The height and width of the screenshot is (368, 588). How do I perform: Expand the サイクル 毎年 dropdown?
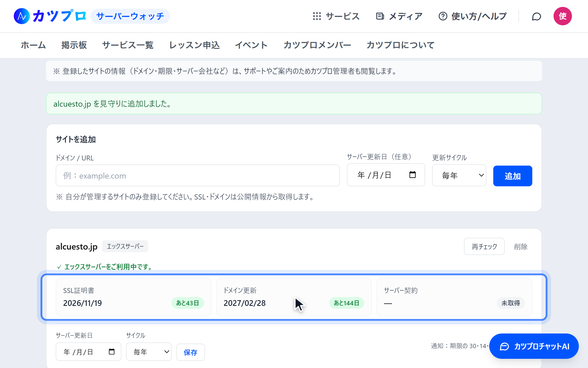point(149,352)
